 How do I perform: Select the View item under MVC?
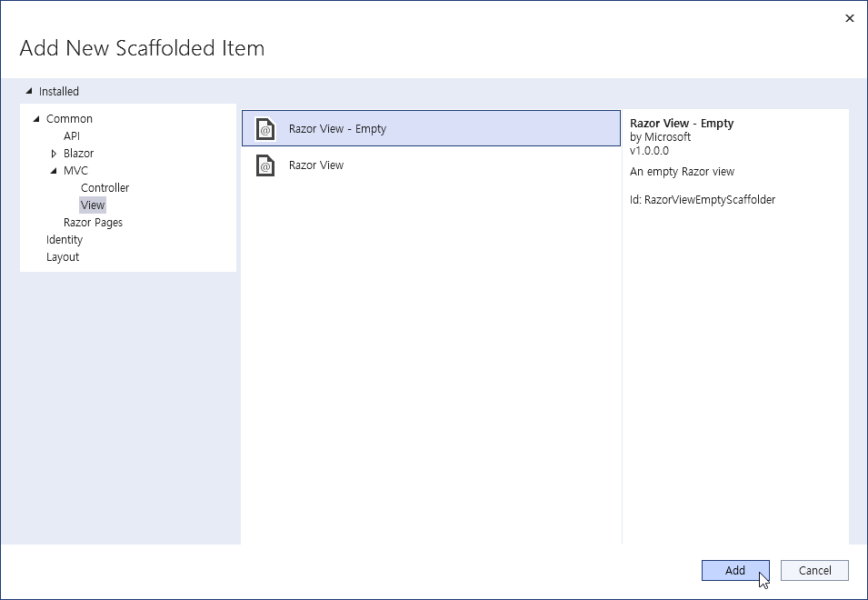(x=93, y=205)
